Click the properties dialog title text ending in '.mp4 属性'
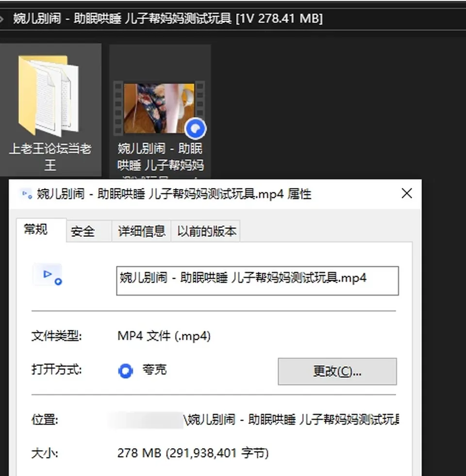The image size is (466, 476). (x=174, y=194)
